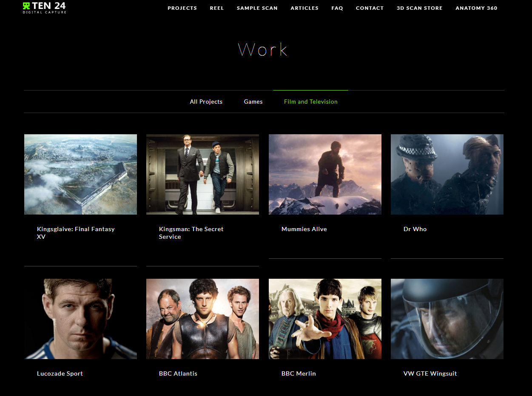This screenshot has height=396, width=532.
Task: Select the All Projects filter tab
Action: click(206, 102)
